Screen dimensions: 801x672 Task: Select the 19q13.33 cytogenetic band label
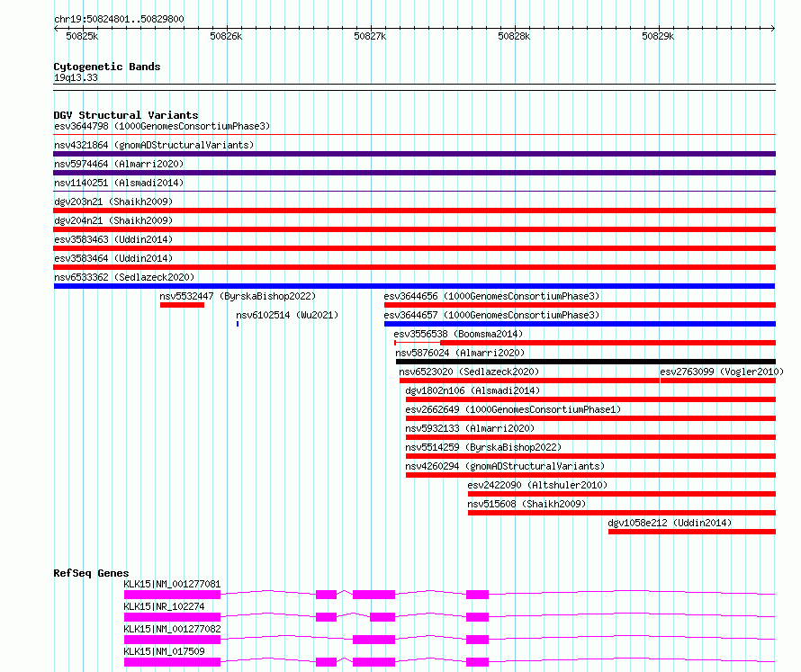tap(76, 78)
